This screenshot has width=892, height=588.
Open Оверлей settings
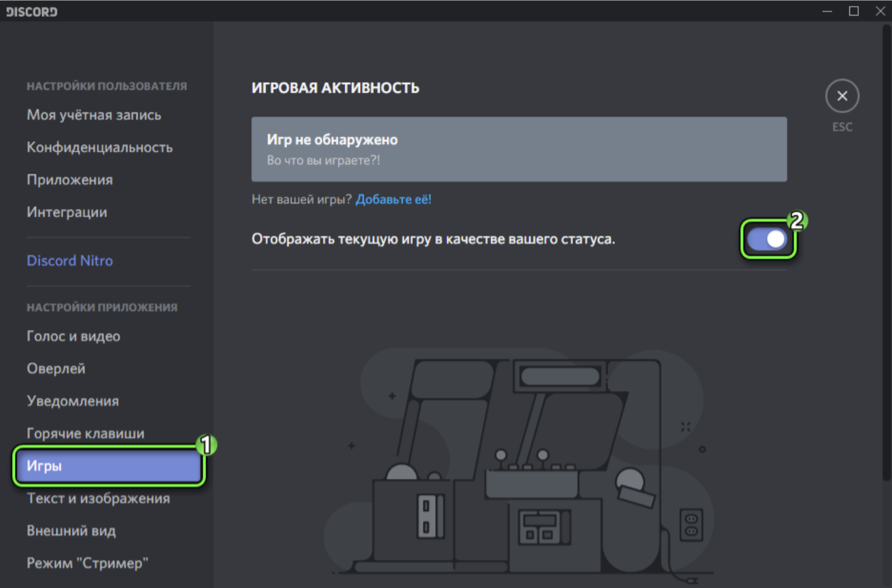(x=56, y=369)
